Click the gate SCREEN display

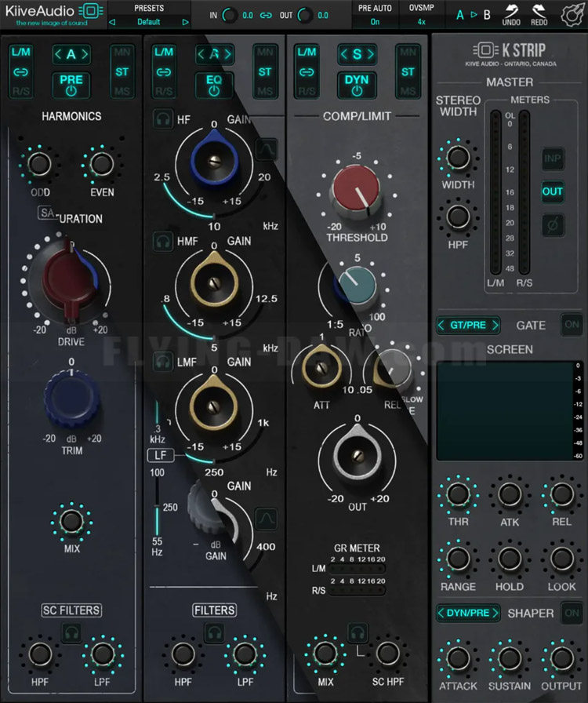coord(505,410)
